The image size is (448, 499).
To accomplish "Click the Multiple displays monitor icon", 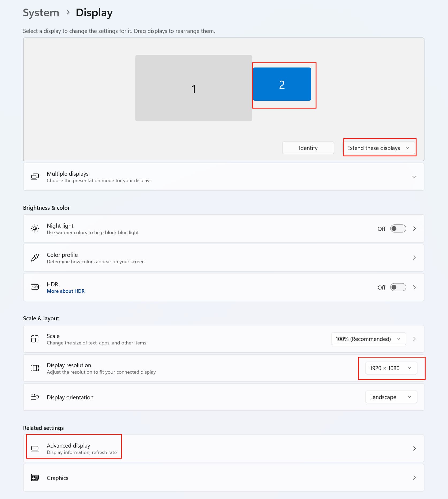I will (35, 177).
